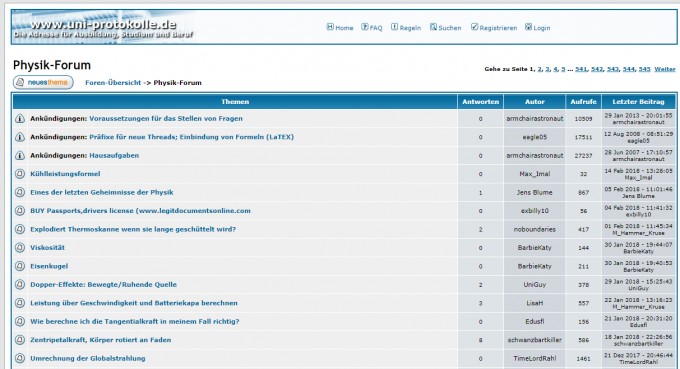Open Leistung über Geschwindigkeit und Batteriekapa thread
The image size is (680, 369).
(x=134, y=303)
